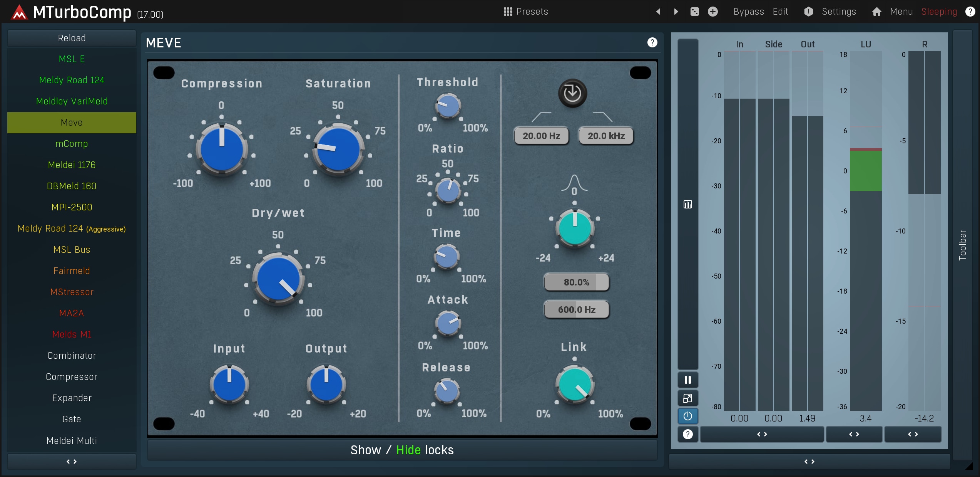
Task: Expand the LU meter arrows button
Action: [854, 434]
